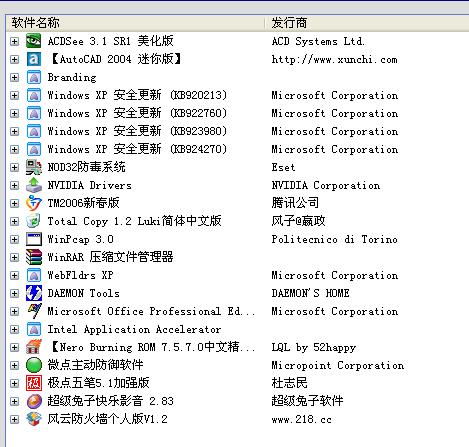Viewport: 469px width, 447px height.
Task: Click the WebFldrs XP icon
Action: coord(34,275)
